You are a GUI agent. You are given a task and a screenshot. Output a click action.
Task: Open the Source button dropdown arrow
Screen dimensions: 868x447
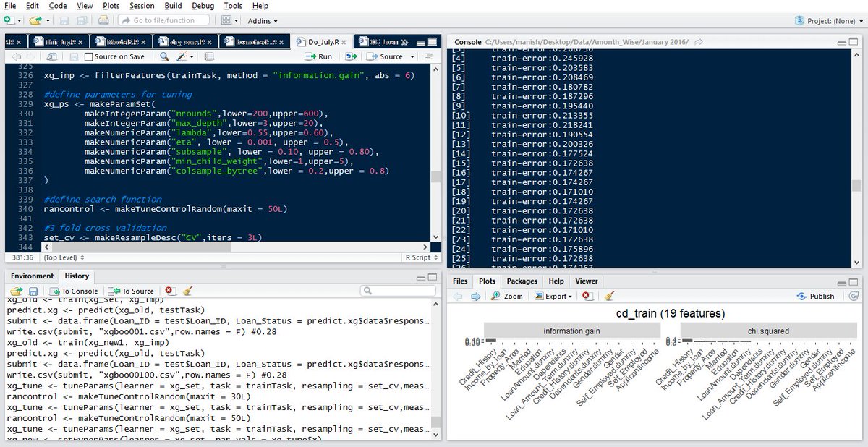(x=412, y=56)
